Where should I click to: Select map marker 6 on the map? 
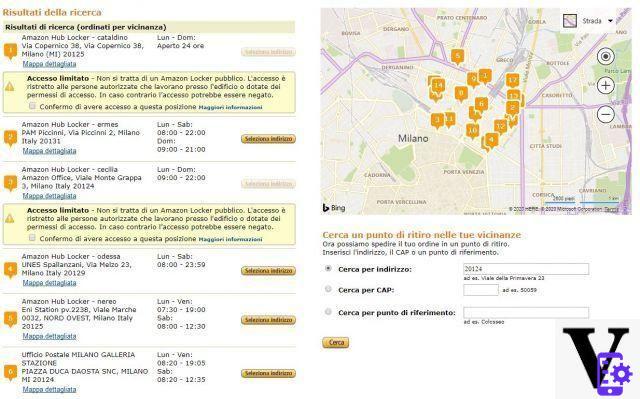(482, 104)
